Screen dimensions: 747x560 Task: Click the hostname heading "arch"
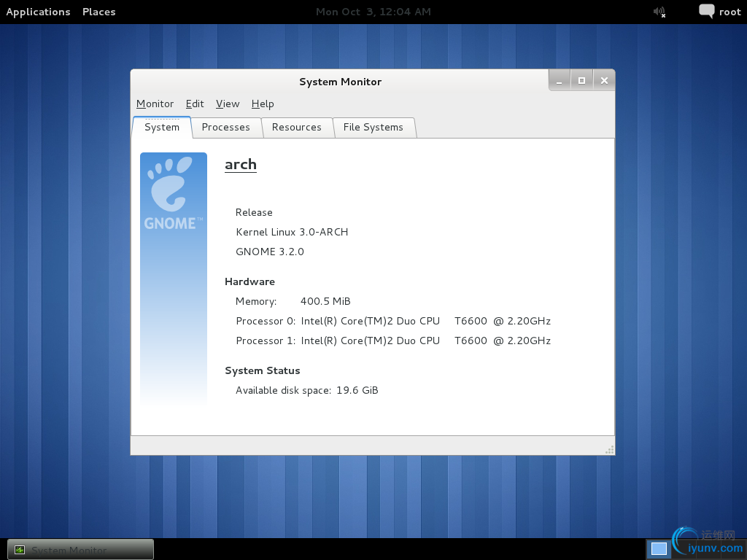[x=241, y=164]
